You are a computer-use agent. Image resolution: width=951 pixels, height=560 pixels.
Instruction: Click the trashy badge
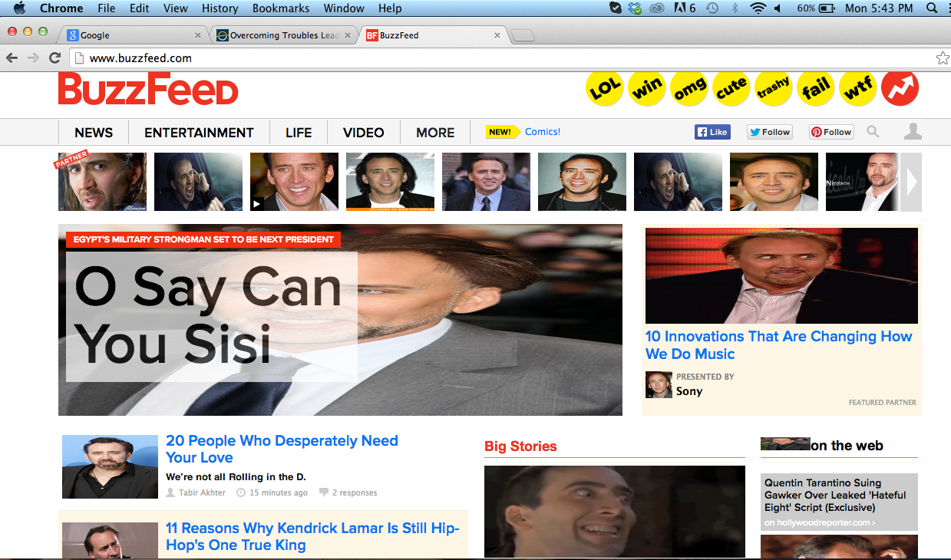coord(774,88)
